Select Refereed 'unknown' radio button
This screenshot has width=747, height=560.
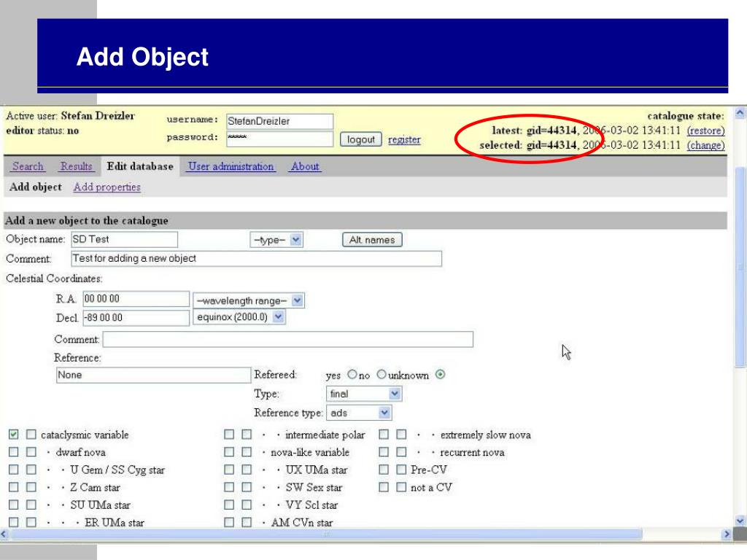click(x=440, y=374)
